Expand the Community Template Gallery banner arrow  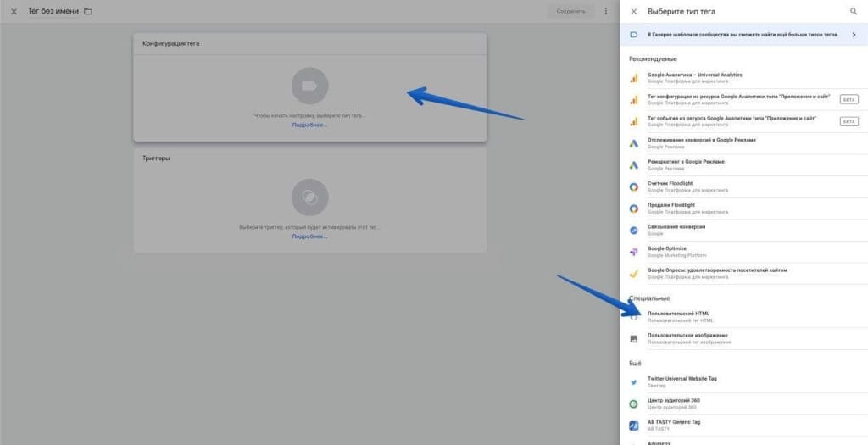coord(854,35)
